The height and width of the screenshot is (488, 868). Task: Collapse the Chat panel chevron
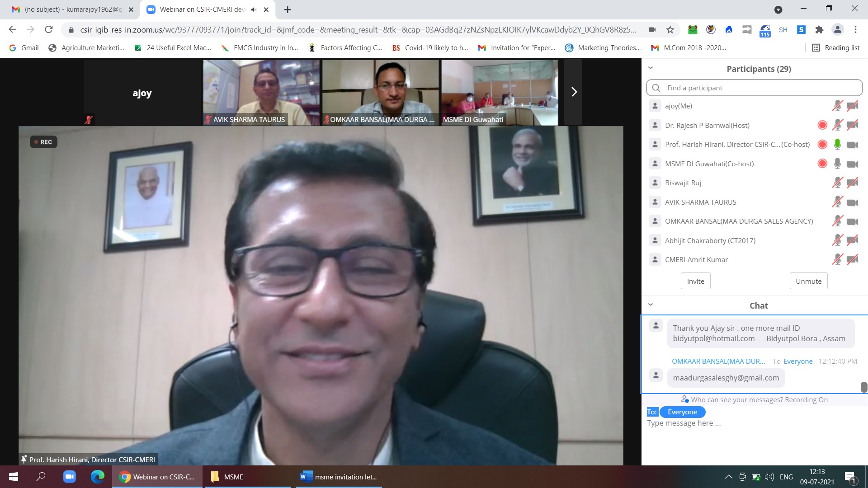651,305
